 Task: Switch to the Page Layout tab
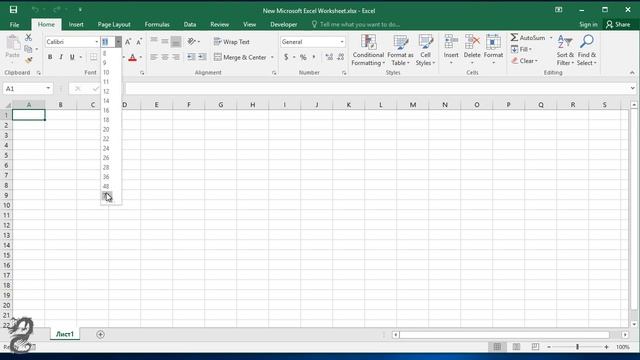(114, 24)
